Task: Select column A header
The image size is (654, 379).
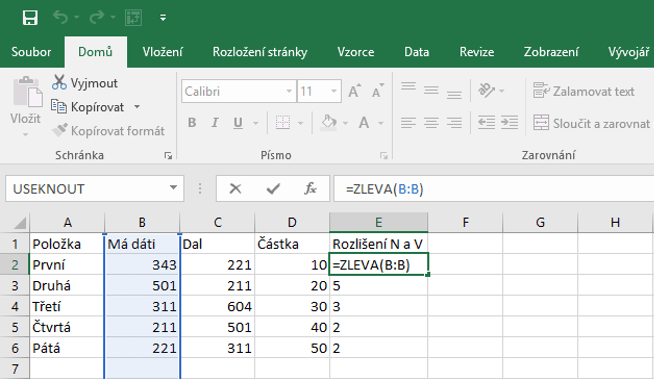Action: point(67,223)
